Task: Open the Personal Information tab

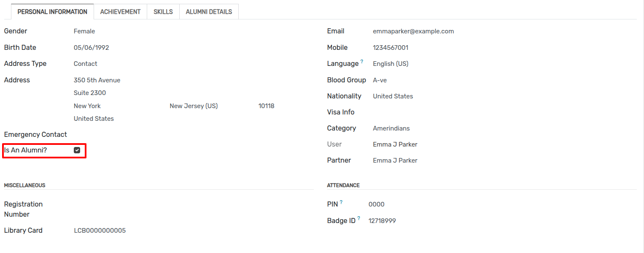Action: coord(52,12)
